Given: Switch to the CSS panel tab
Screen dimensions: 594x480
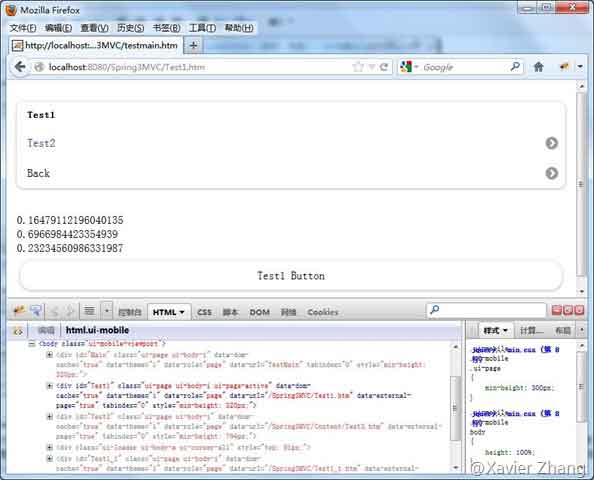Looking at the screenshot, I should click(x=205, y=312).
